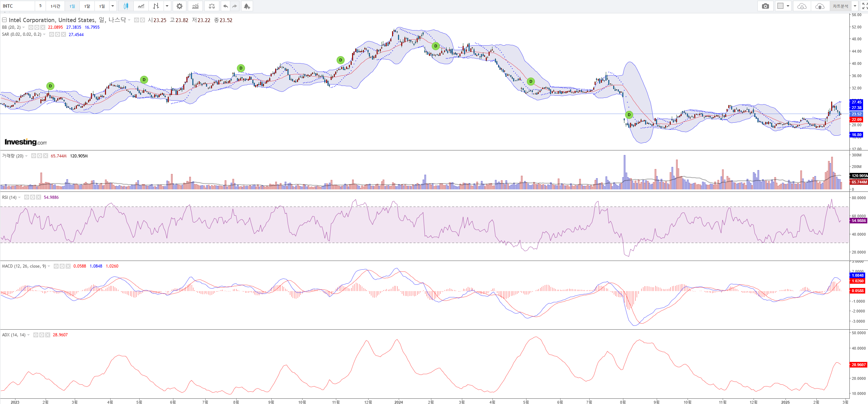This screenshot has width=868, height=404.
Task: Open chart properties gear in toolbar
Action: click(179, 6)
